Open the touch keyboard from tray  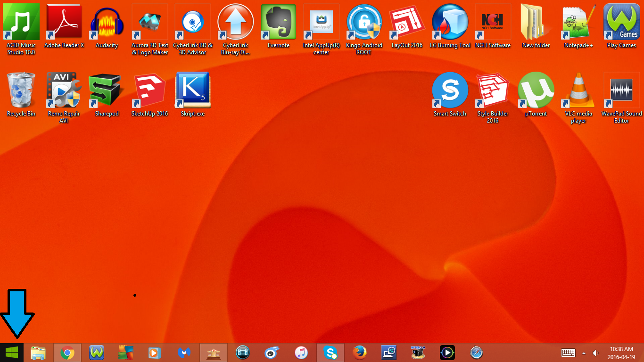point(569,353)
